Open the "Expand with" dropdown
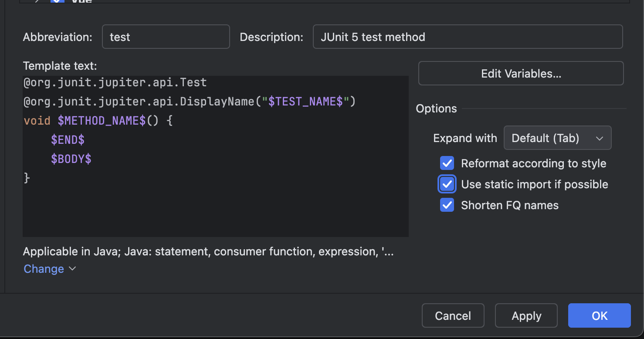 (x=557, y=138)
